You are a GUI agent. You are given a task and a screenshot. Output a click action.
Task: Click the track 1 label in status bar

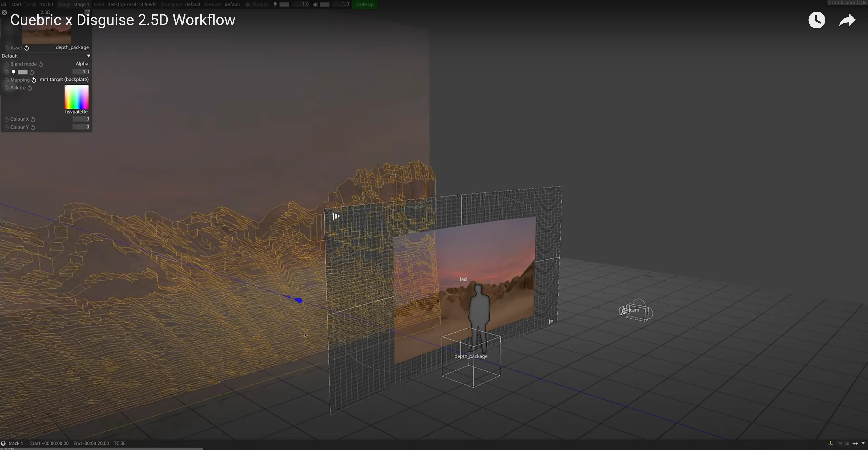(x=16, y=443)
